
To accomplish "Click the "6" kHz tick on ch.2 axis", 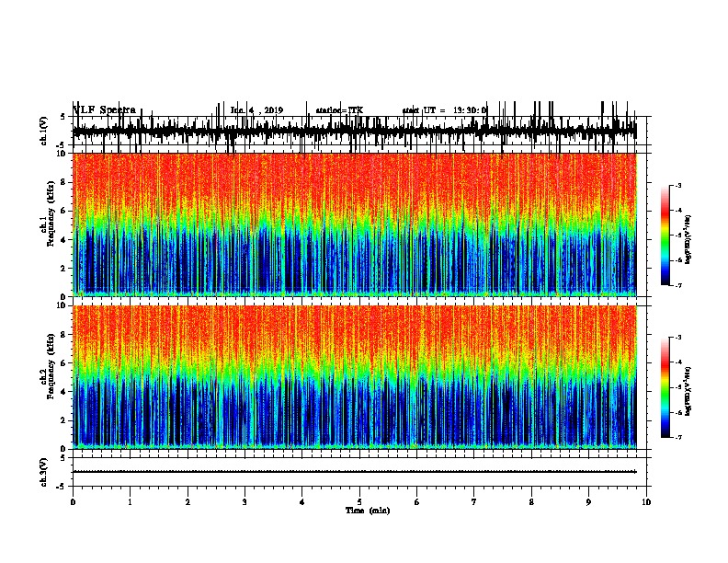I will (64, 363).
